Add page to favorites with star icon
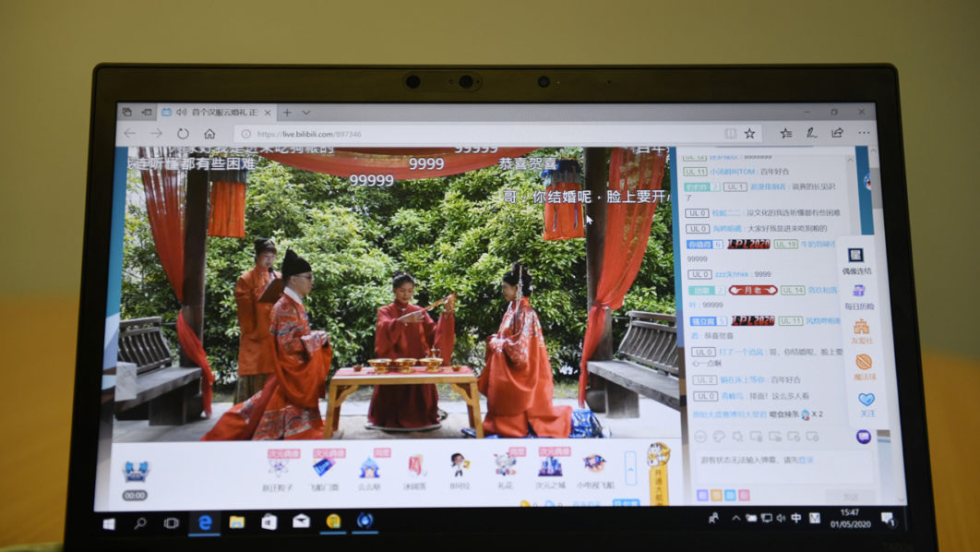The width and height of the screenshot is (980, 552). pos(749,134)
